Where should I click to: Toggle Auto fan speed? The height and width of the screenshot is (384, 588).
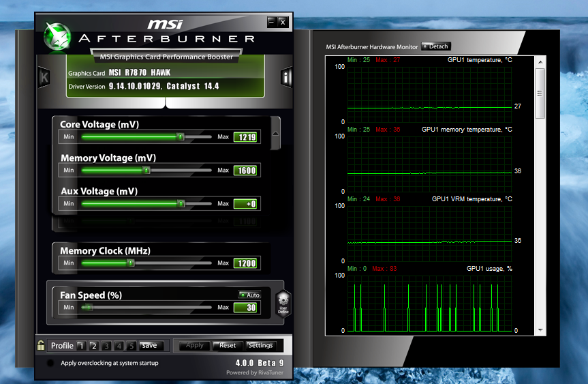(x=250, y=295)
